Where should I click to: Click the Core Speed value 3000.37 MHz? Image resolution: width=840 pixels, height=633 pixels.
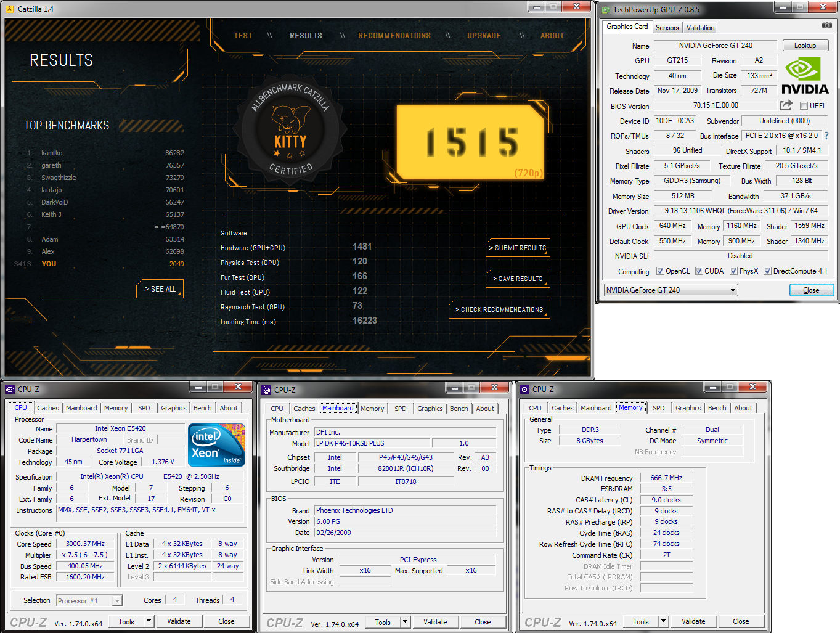(x=85, y=544)
